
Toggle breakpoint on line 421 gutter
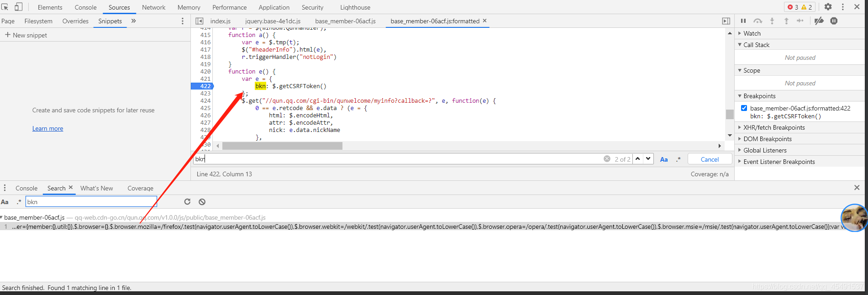pos(205,79)
